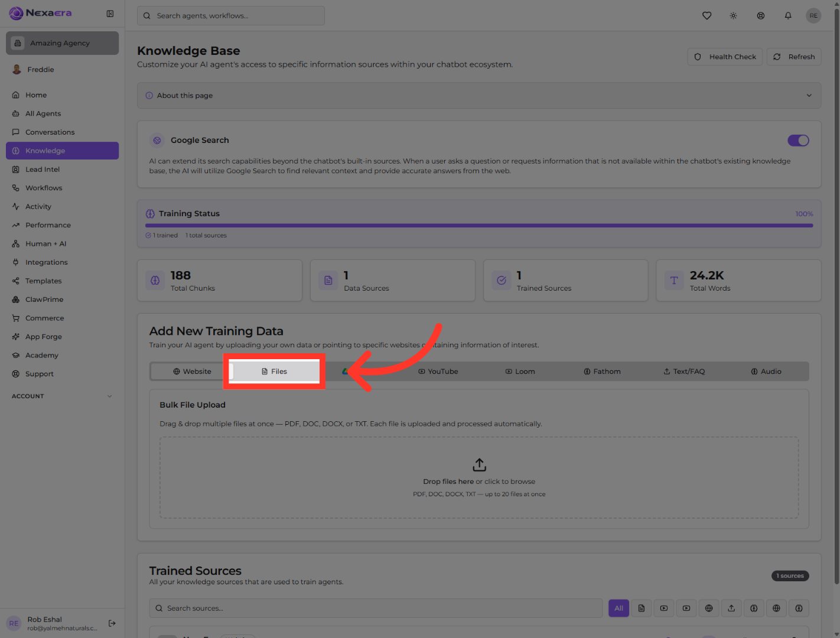Focus the Search agents, workflows field

pos(231,16)
